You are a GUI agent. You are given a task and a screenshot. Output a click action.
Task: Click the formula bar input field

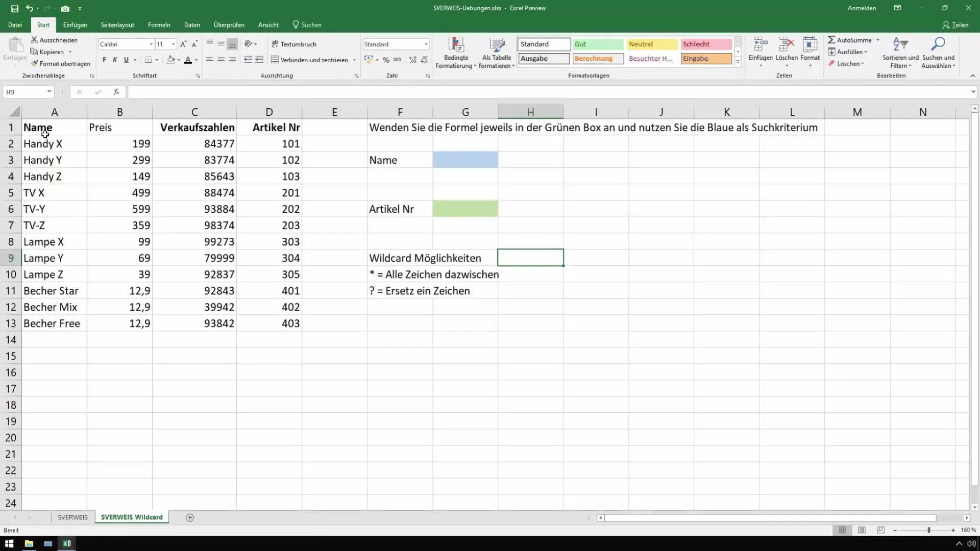point(548,92)
